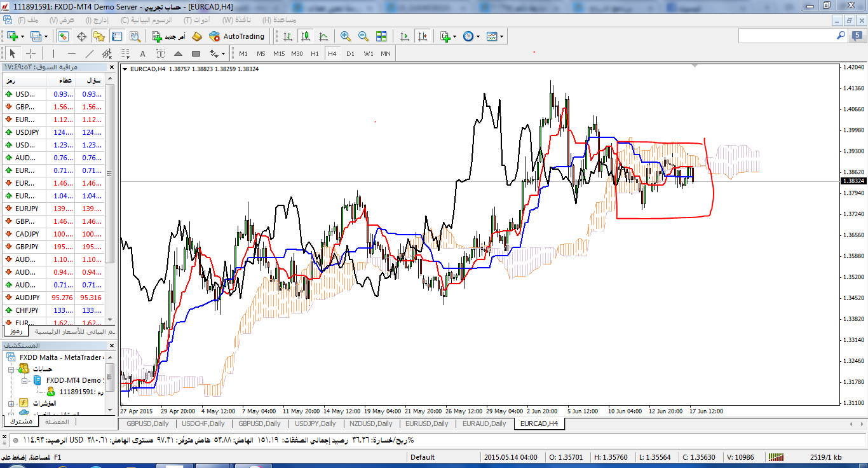Screen dimensions: 868x468
Task: Switch chart to bar chart style
Action: 288,36
